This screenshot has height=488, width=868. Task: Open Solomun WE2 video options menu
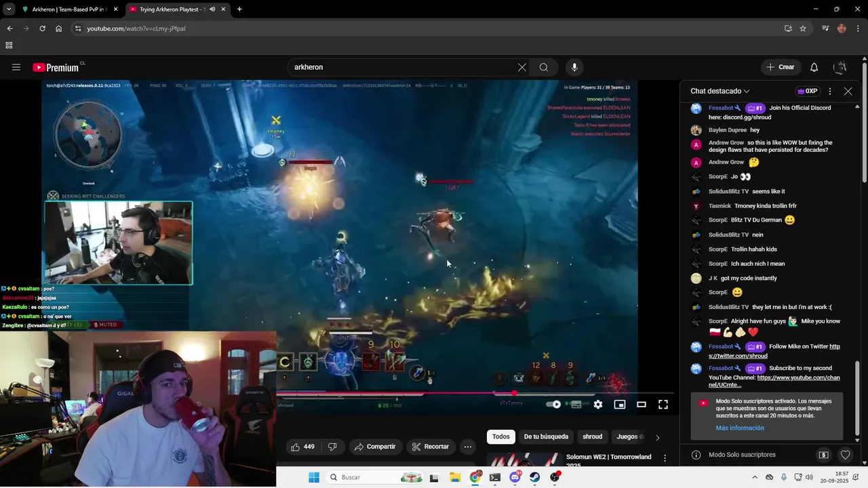point(665,459)
